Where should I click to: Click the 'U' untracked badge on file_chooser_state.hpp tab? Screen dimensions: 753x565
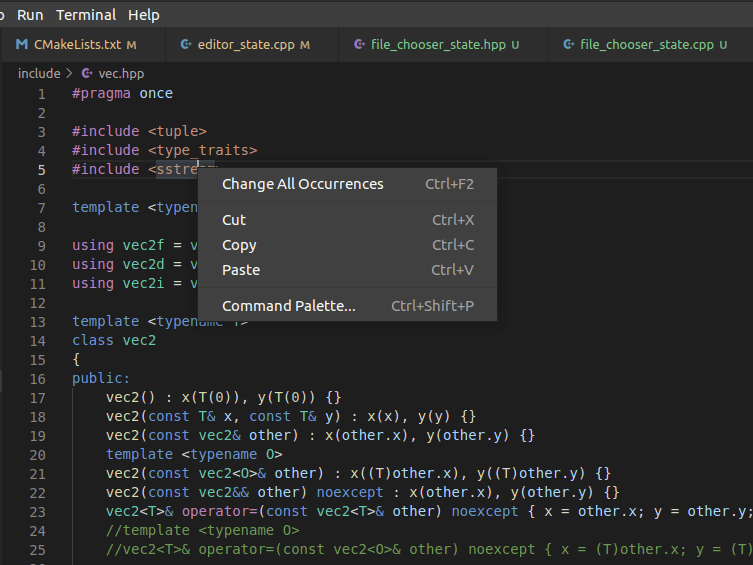515,45
